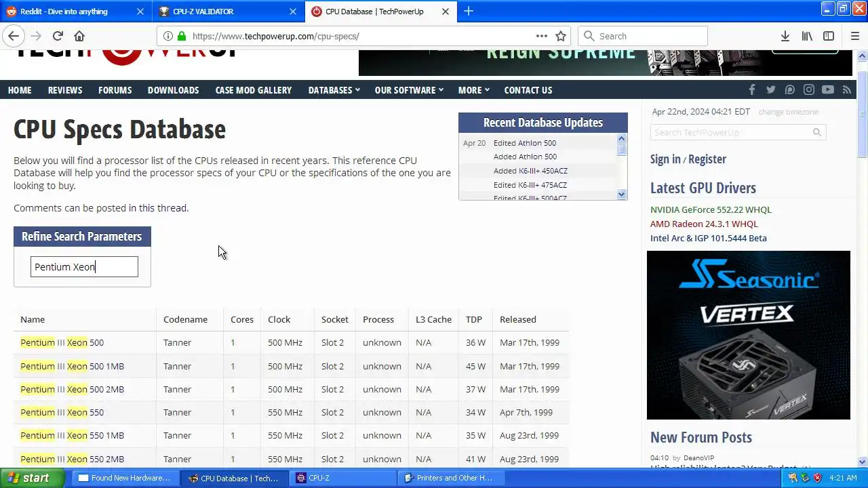The width and height of the screenshot is (868, 488).
Task: Open 'Added K6-III+ 450ACZ' database update
Action: (530, 171)
